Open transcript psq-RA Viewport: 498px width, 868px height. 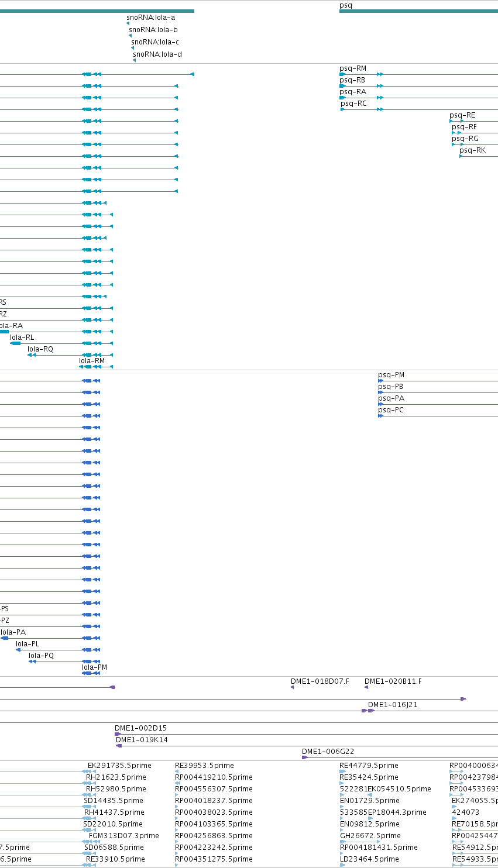tap(353, 92)
